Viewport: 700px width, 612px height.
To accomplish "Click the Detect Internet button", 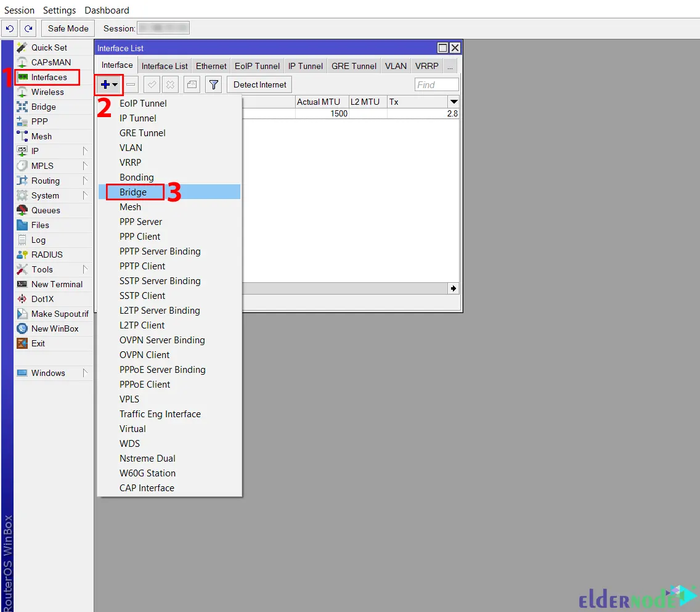I will click(x=259, y=84).
